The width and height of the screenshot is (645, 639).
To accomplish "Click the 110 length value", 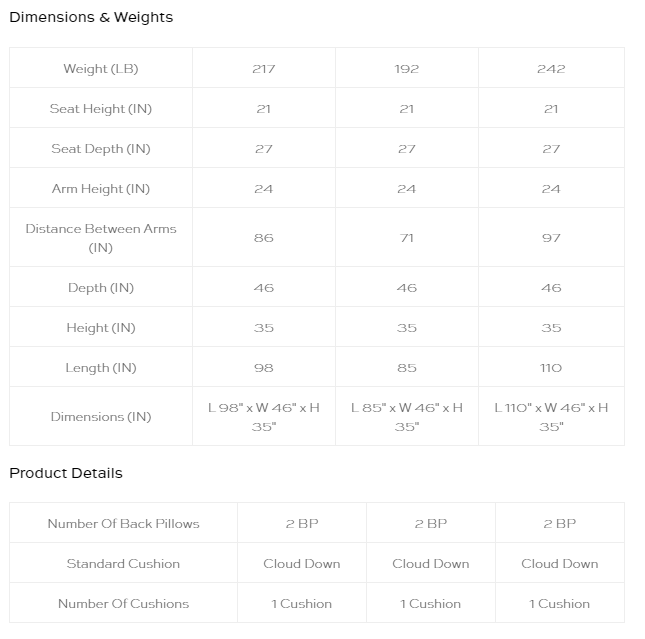I will (551, 368).
